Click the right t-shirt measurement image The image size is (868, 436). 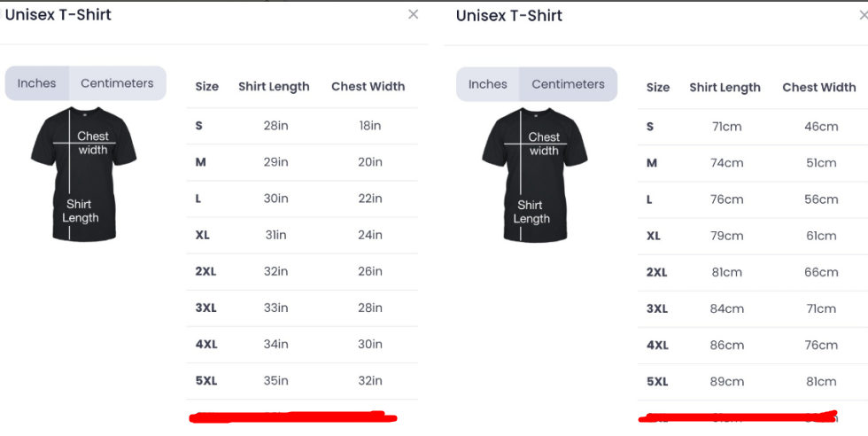coord(534,175)
